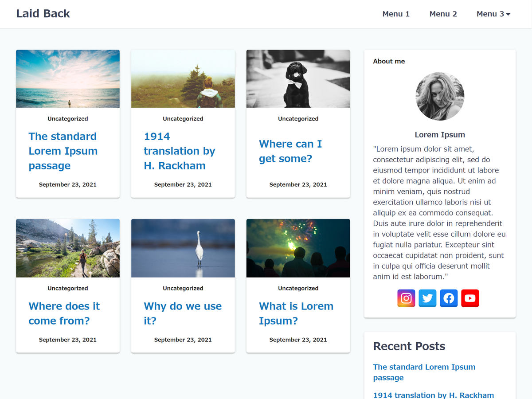Click the Twitter bird icon
This screenshot has height=399, width=532.
427,298
